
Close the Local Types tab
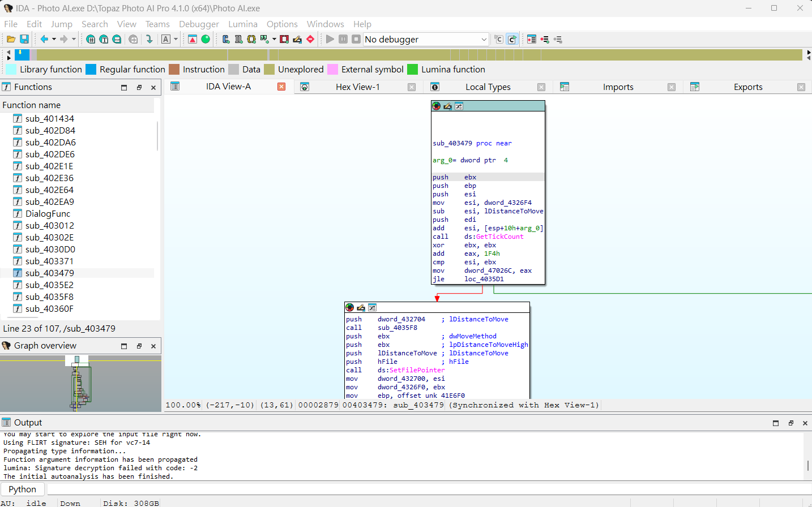click(541, 87)
